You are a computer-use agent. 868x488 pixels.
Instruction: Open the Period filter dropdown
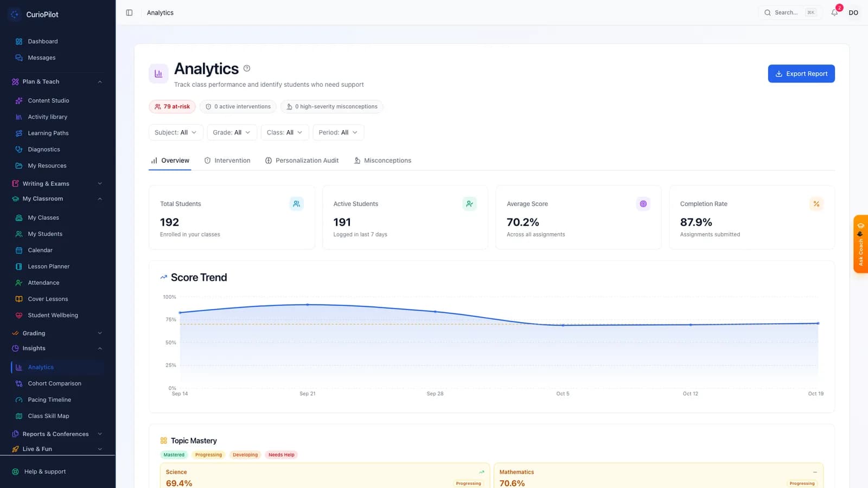click(338, 132)
